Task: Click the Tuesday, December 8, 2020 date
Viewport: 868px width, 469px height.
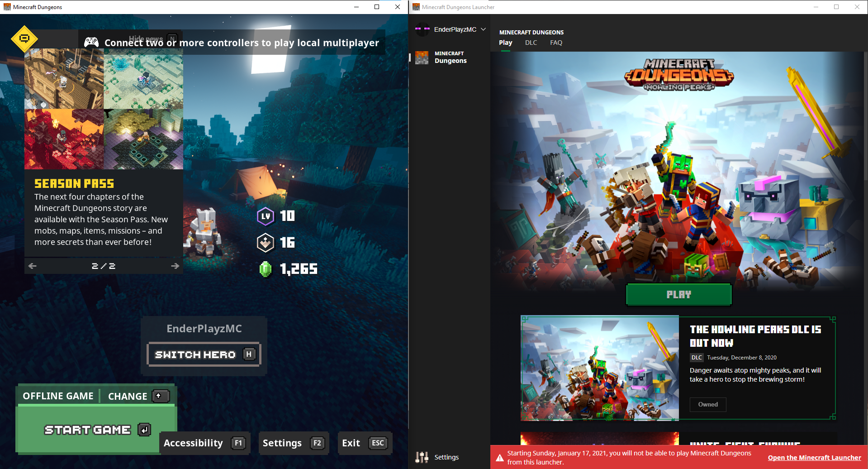Action: tap(742, 358)
